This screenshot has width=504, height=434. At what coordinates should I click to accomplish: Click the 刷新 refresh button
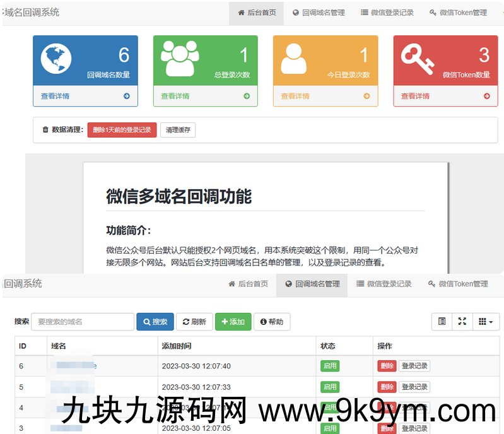click(x=194, y=322)
